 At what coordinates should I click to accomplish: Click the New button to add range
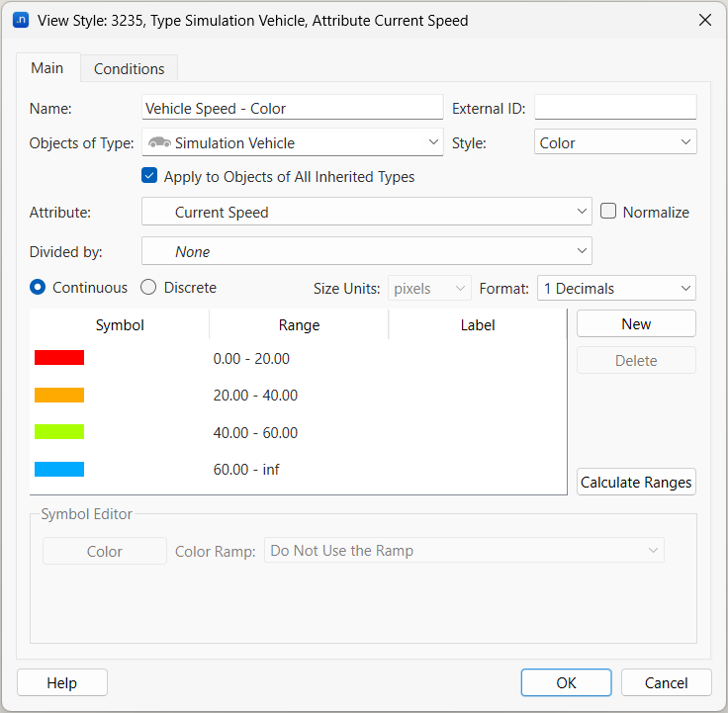pos(636,324)
